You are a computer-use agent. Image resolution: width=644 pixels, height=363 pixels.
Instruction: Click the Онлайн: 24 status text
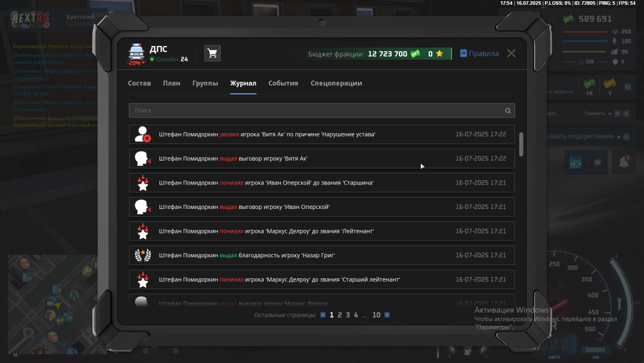[169, 59]
